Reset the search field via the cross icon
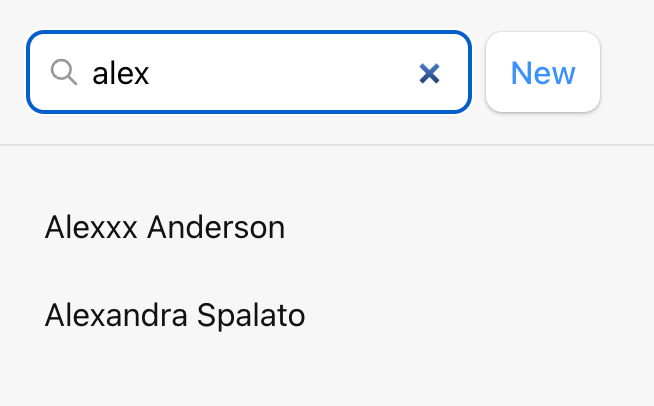This screenshot has height=406, width=654. click(x=429, y=73)
